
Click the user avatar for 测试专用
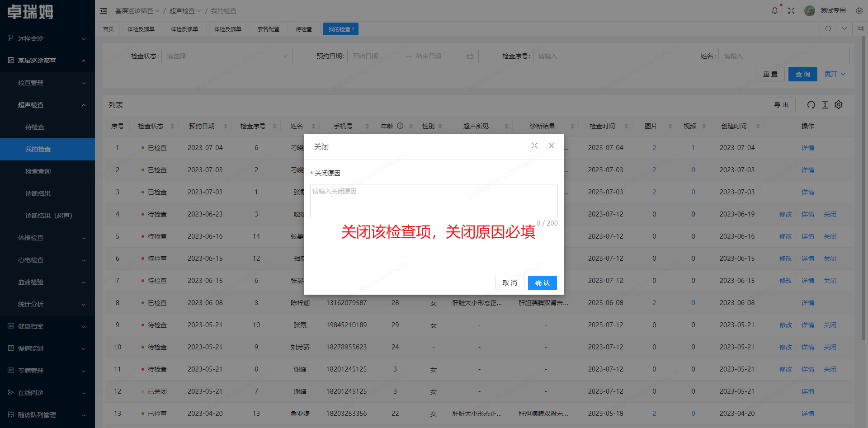pyautogui.click(x=810, y=11)
